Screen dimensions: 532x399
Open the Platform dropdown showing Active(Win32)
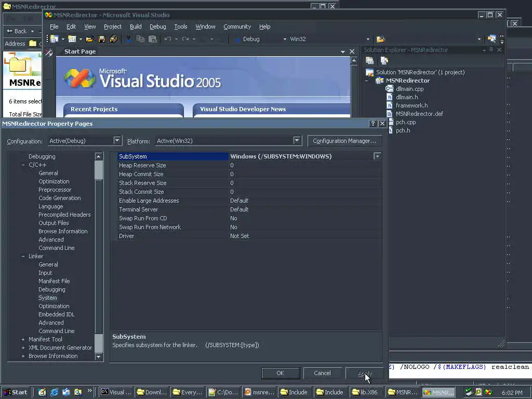click(x=297, y=140)
